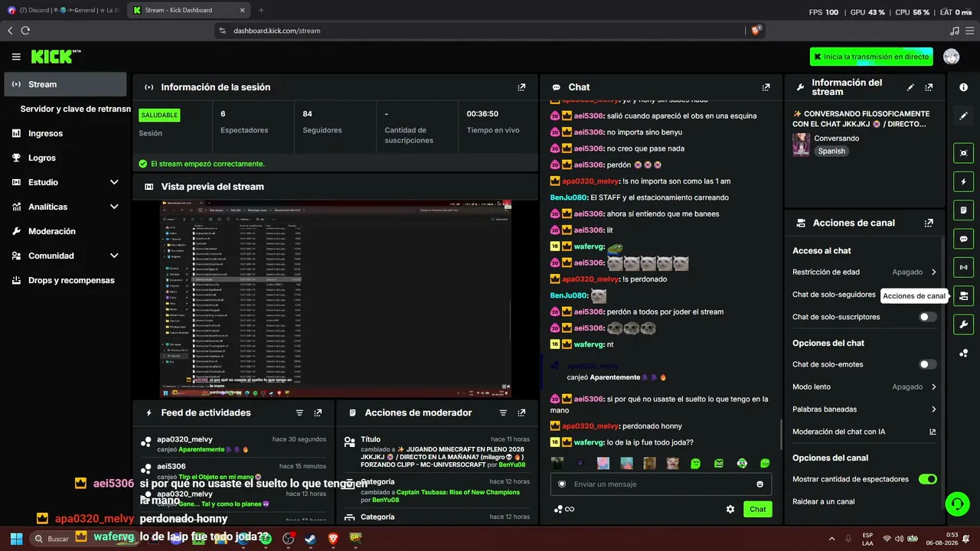Expand the Analíticas sidebar section
Screen dimensions: 980x551
click(64, 207)
